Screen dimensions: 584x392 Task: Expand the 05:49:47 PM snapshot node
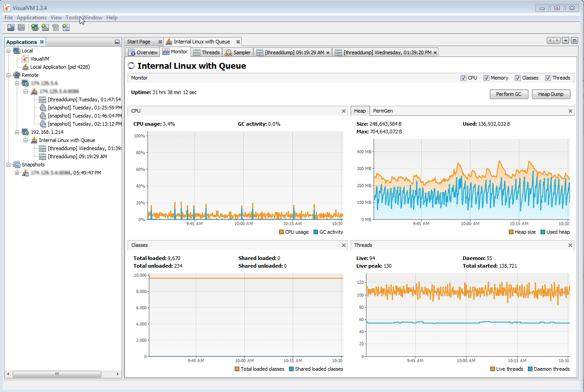pyautogui.click(x=18, y=173)
